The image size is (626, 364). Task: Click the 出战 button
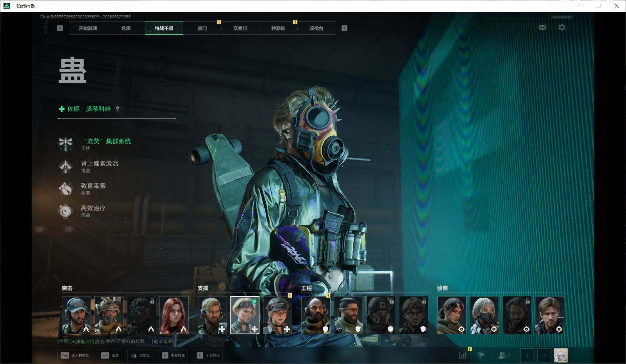click(110, 355)
